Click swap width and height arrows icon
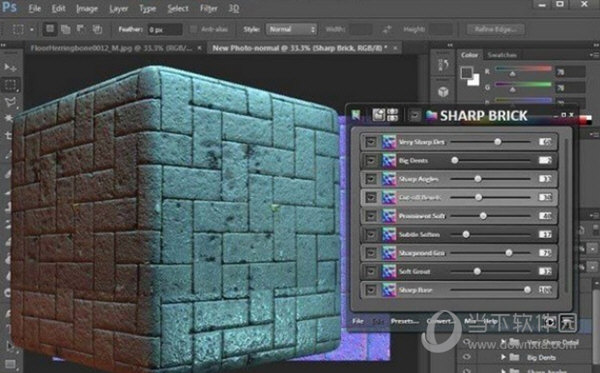The height and width of the screenshot is (373, 600). pos(387,29)
